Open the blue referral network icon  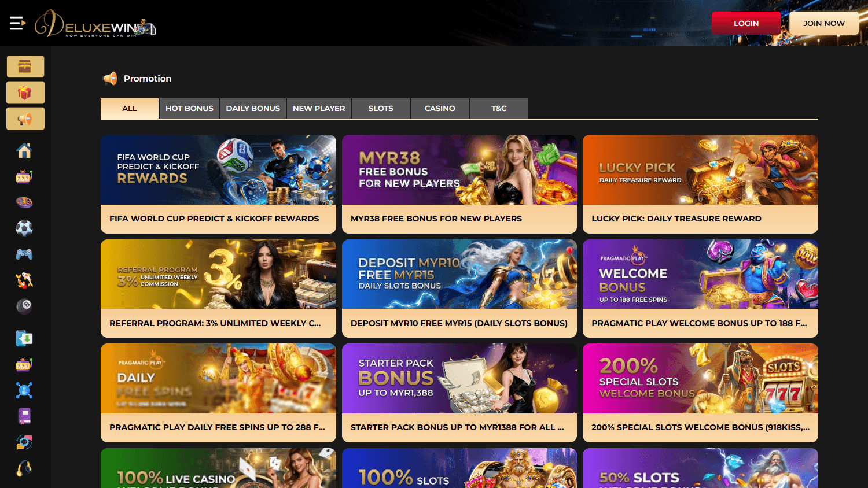pos(24,390)
